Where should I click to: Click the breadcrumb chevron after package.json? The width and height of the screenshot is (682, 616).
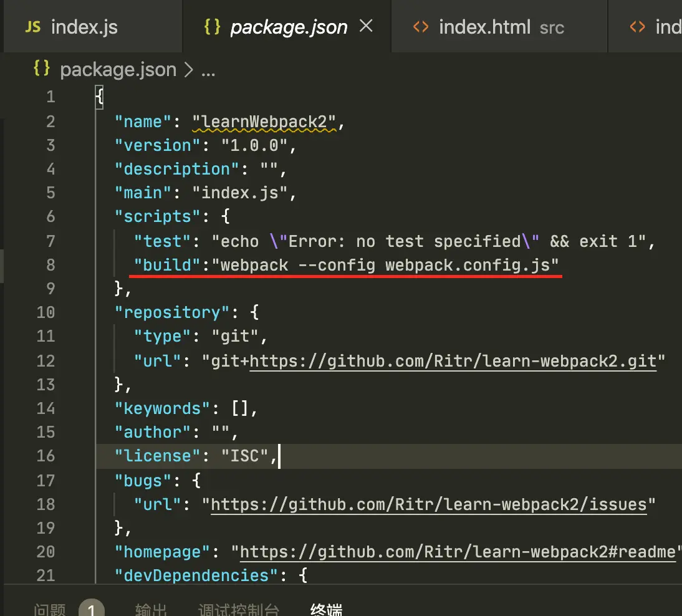188,70
